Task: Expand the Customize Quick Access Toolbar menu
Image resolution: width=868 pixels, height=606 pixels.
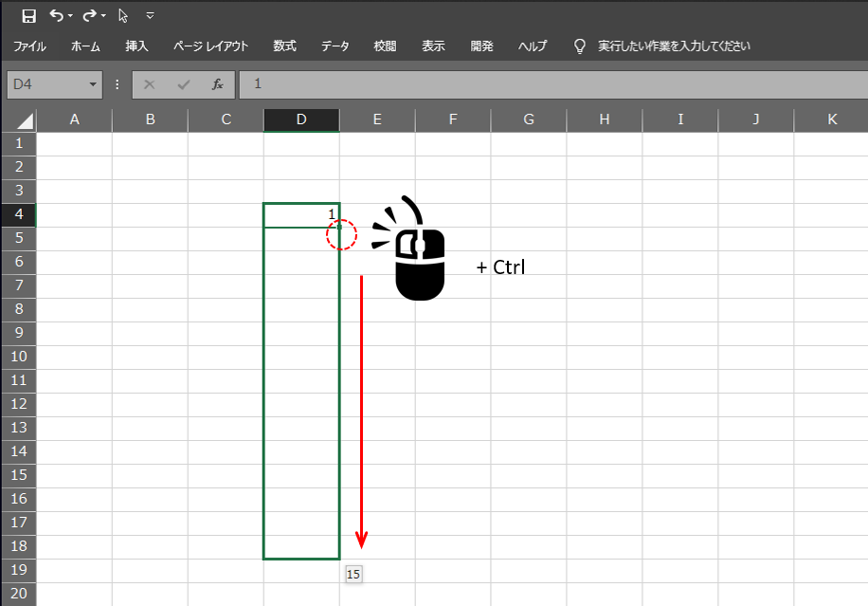Action: 150,16
